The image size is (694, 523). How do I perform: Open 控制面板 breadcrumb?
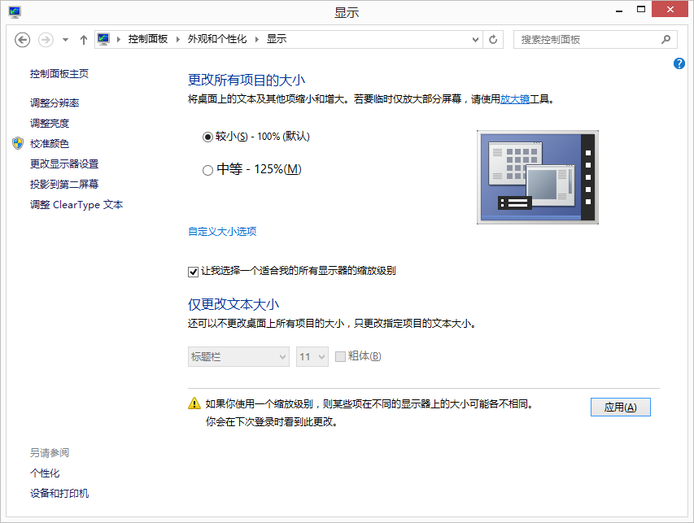click(148, 39)
